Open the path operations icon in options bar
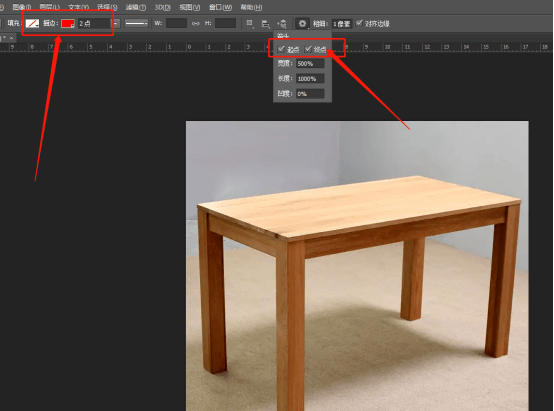The image size is (554, 411). click(x=250, y=24)
